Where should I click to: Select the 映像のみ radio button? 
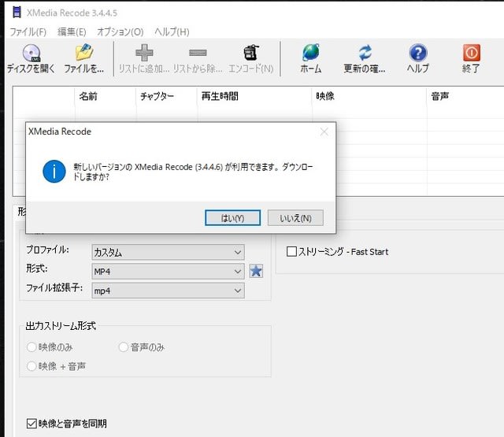[x=31, y=347]
